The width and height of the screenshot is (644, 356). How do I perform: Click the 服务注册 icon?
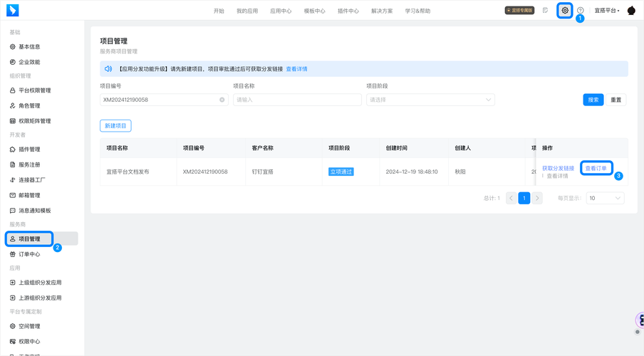[x=12, y=164]
